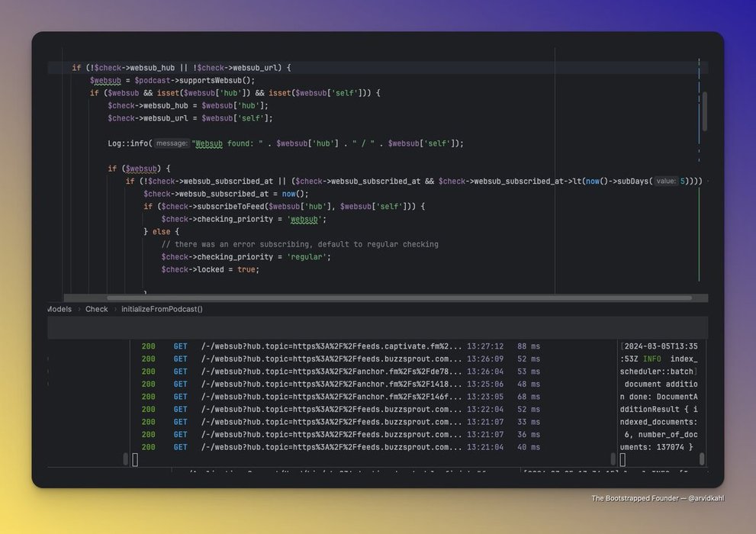
Task: Open the initializeFromPodcast() breadcrumb
Action: tap(162, 309)
